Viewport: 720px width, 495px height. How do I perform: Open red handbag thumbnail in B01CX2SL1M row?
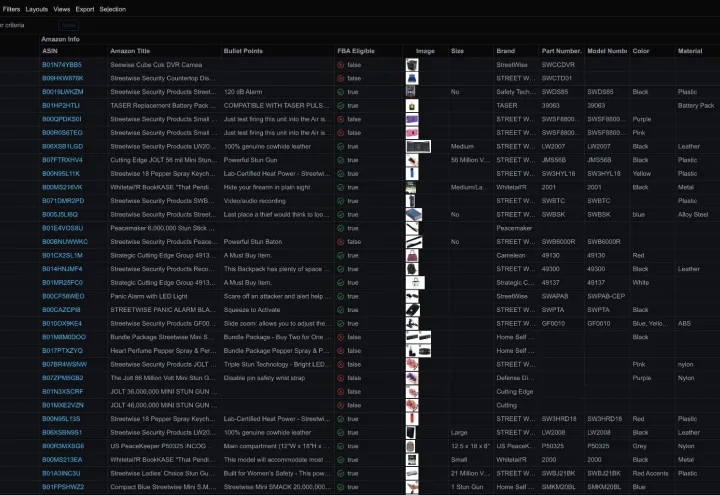pyautogui.click(x=412, y=255)
